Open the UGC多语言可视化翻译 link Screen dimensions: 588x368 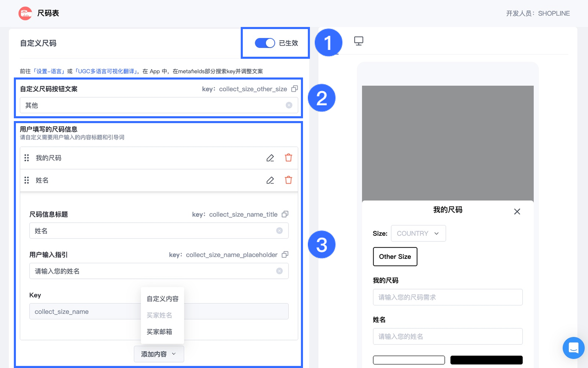click(x=106, y=71)
